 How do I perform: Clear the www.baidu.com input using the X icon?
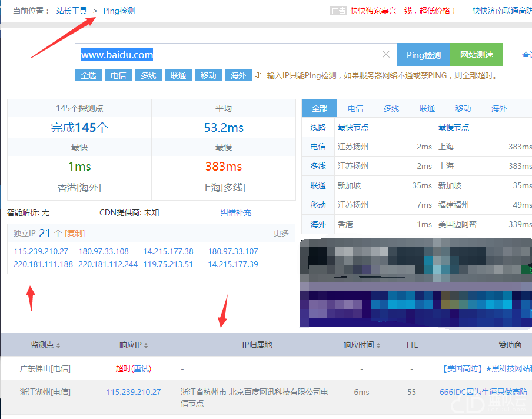click(385, 54)
